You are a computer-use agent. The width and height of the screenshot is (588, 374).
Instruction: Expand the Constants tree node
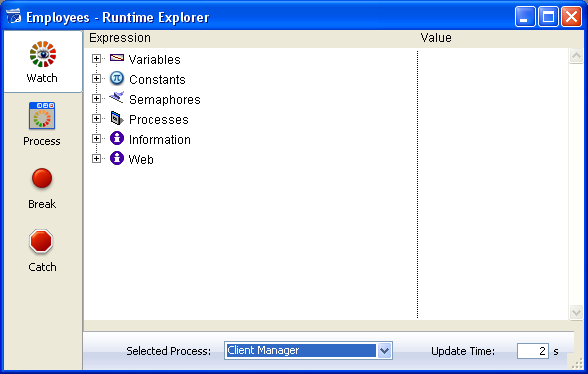(96, 78)
